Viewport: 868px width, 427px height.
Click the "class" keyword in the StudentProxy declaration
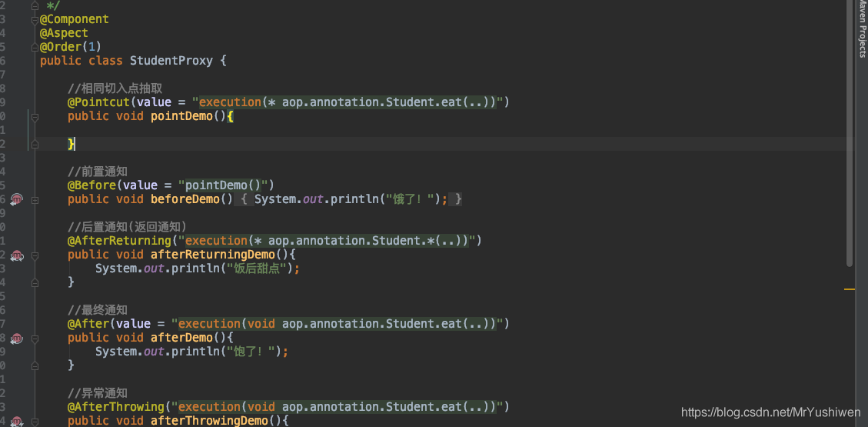pyautogui.click(x=105, y=61)
